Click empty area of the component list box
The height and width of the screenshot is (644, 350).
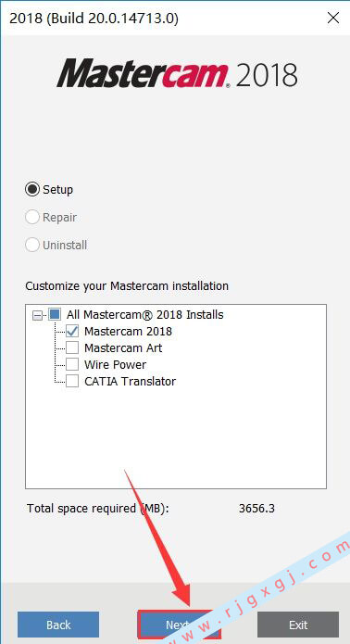coord(176,437)
